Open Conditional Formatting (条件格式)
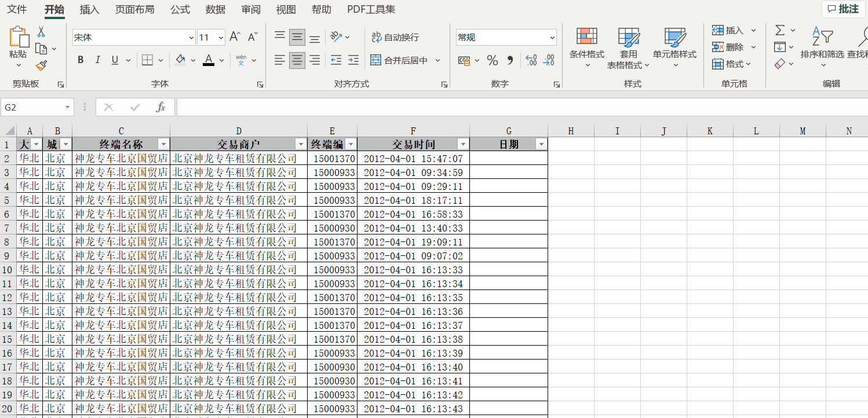 coord(586,46)
